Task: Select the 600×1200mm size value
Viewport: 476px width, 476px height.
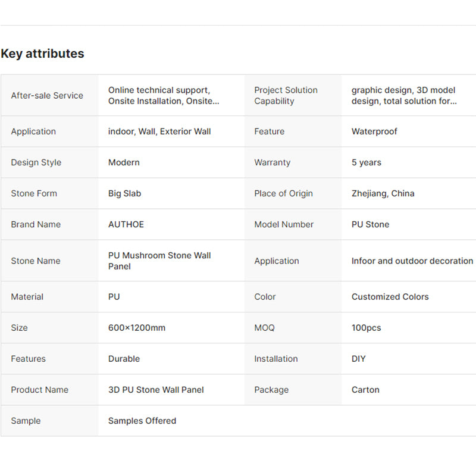Action: pos(137,328)
